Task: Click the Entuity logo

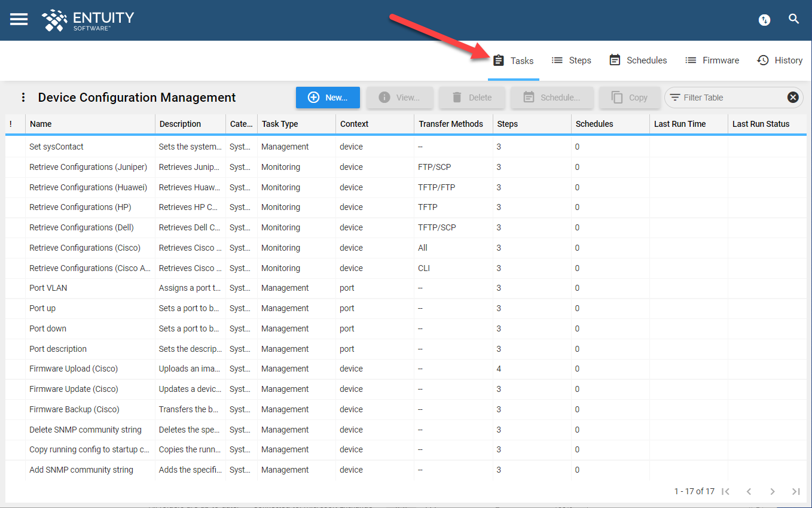Action: click(x=87, y=20)
